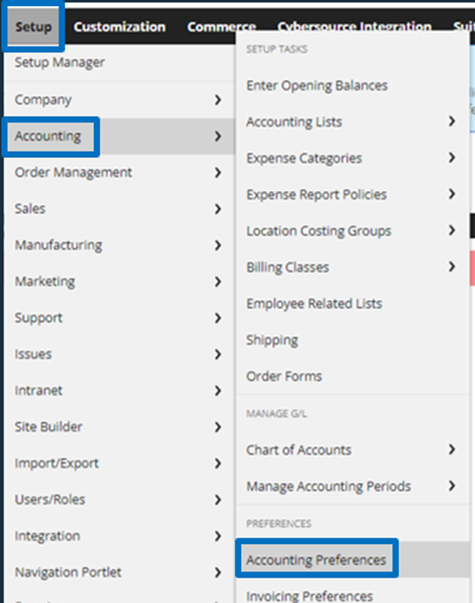The image size is (475, 603).
Task: Click Expense Categories menu item
Action: (304, 158)
